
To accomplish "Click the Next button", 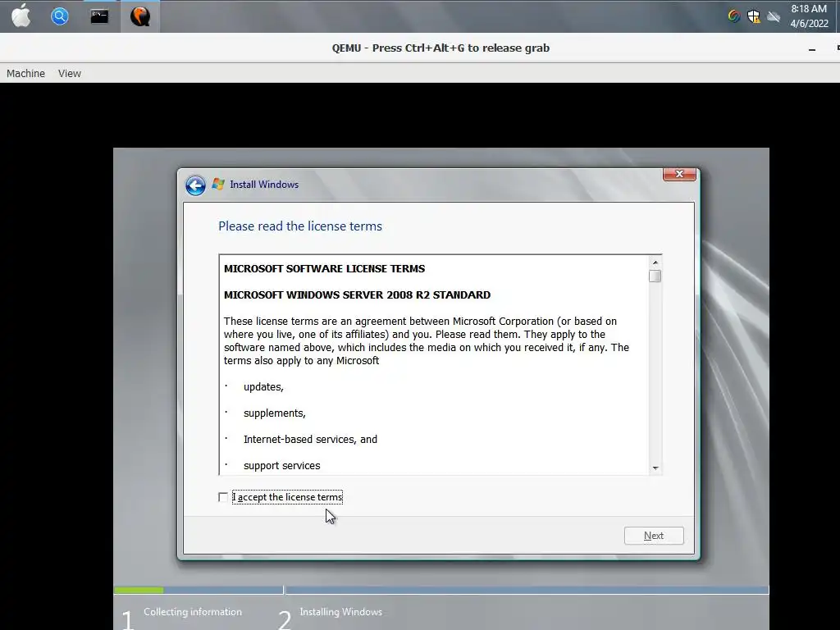I will [654, 536].
